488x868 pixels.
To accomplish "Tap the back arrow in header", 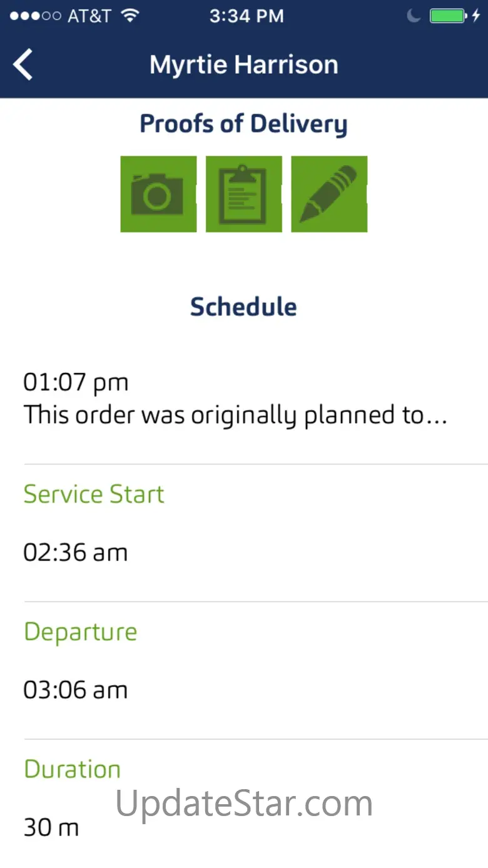I will 23,65.
